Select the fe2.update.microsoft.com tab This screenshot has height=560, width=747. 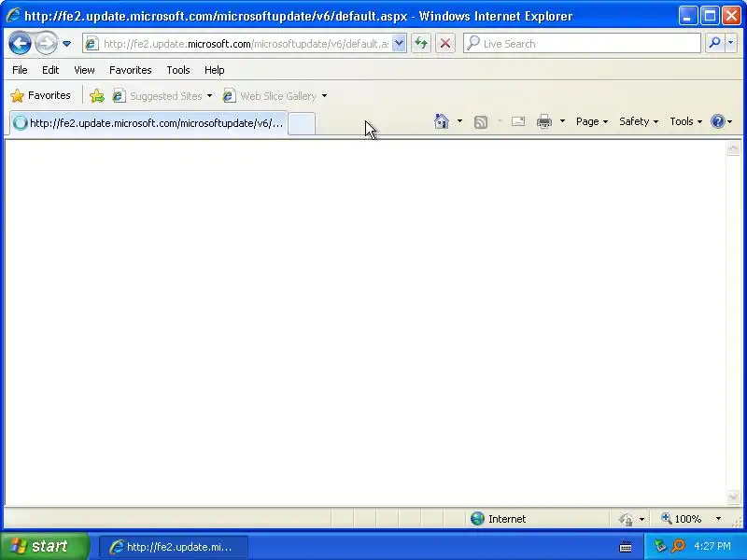click(x=148, y=123)
